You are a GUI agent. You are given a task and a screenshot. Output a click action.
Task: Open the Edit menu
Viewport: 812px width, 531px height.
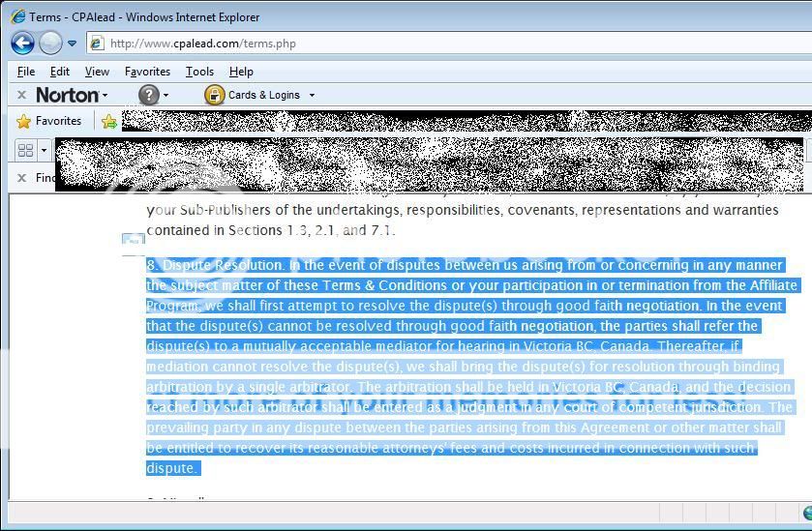click(x=60, y=72)
